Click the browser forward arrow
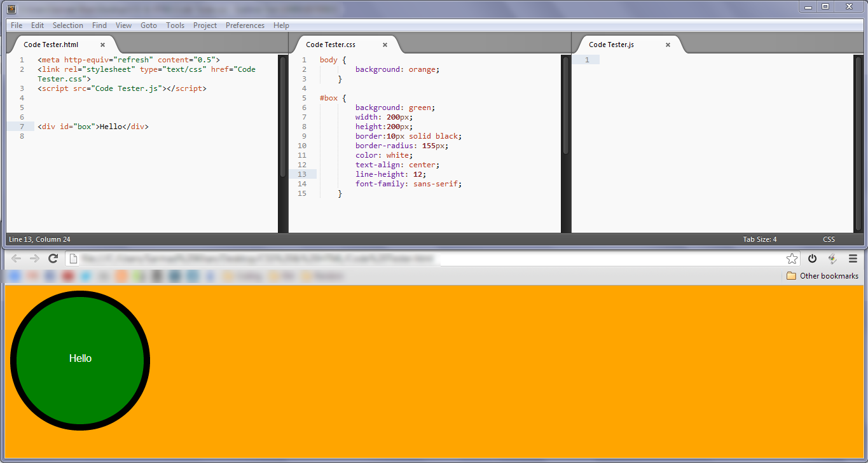Screen dimensions: 868x463 coord(34,258)
